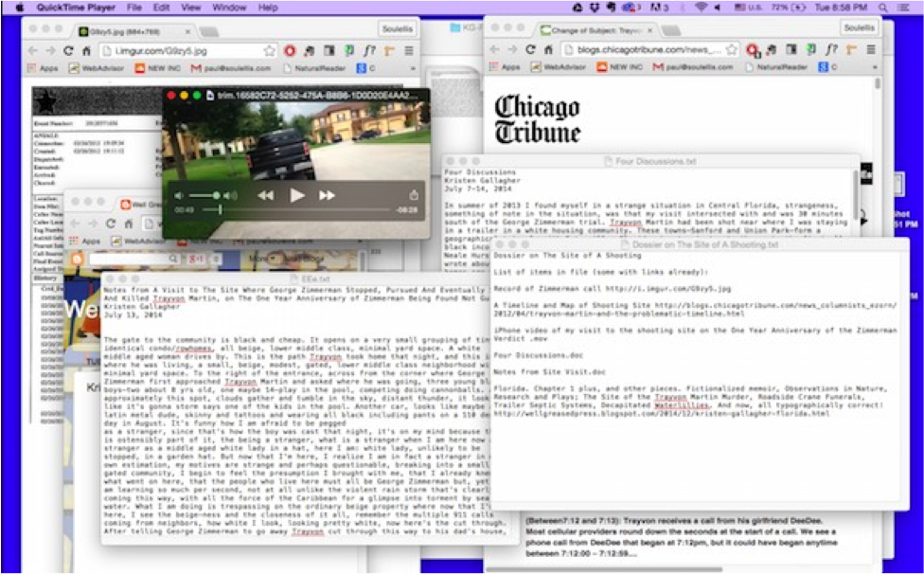Go forward in the Chicago Tribune window

[x=512, y=50]
